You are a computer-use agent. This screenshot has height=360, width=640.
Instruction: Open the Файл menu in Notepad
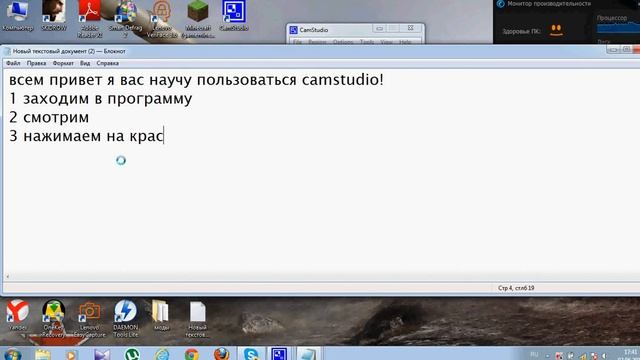pyautogui.click(x=13, y=63)
